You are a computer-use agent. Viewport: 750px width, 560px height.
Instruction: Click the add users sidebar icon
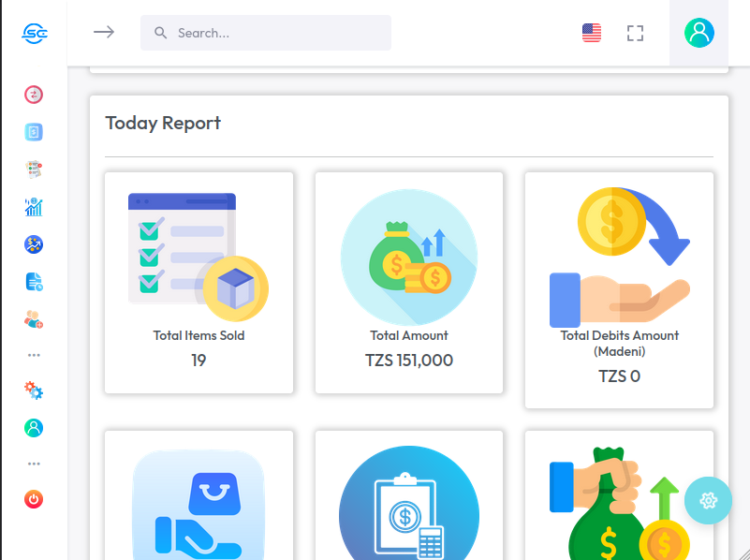34,319
